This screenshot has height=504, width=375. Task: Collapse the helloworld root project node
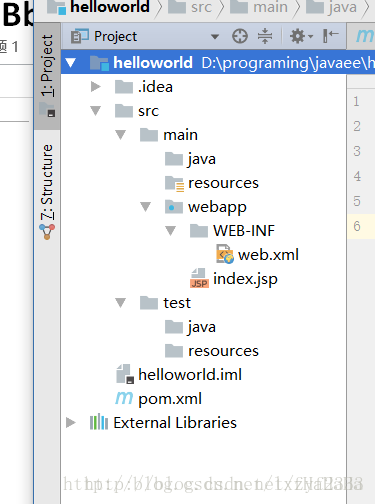pyautogui.click(x=71, y=63)
